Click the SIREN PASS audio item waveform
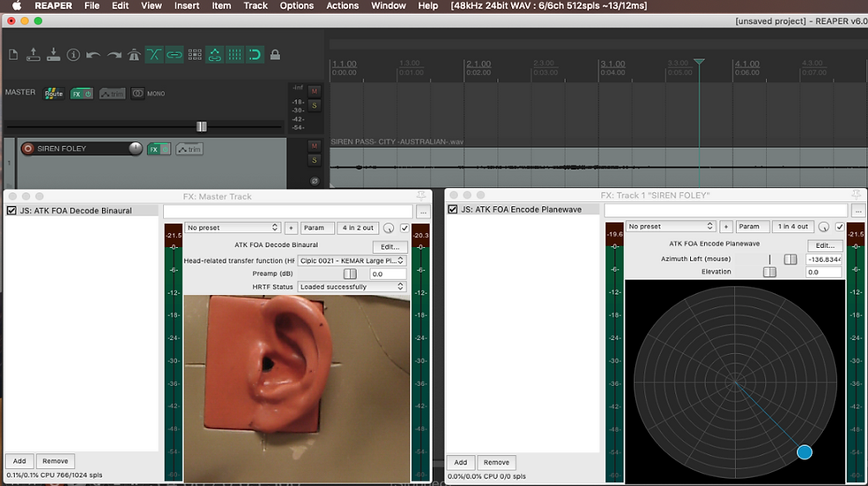This screenshot has height=486, width=868. pyautogui.click(x=598, y=166)
